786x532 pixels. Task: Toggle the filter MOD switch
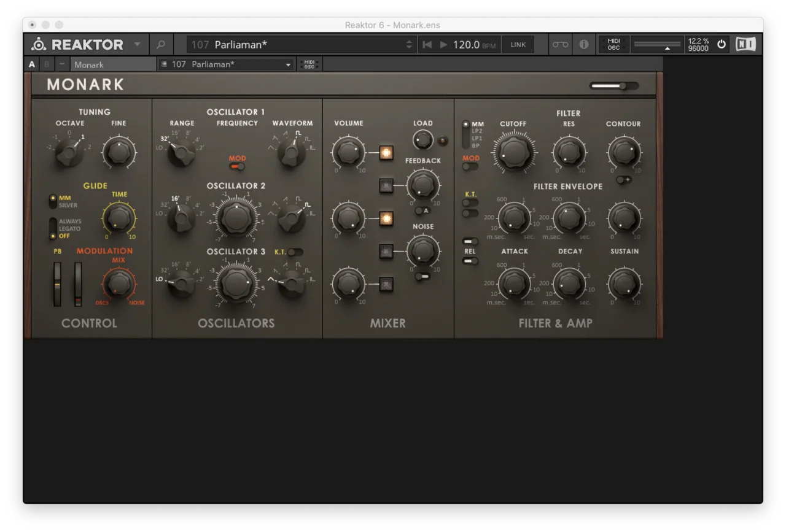tap(470, 166)
